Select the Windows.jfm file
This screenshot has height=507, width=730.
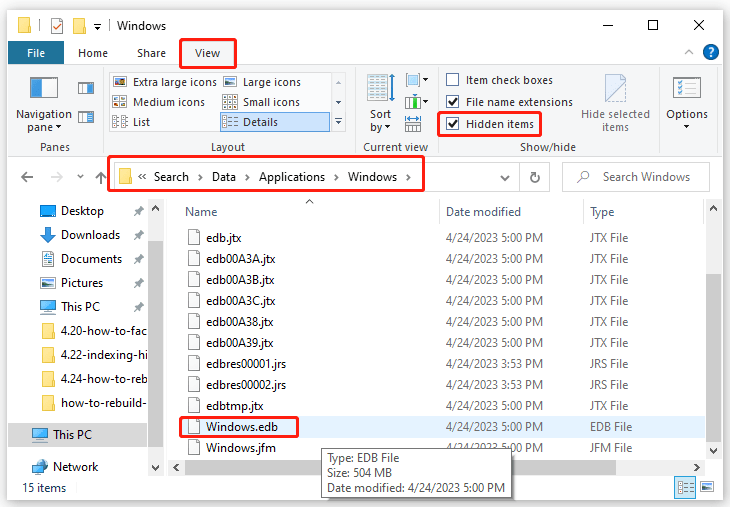(241, 448)
